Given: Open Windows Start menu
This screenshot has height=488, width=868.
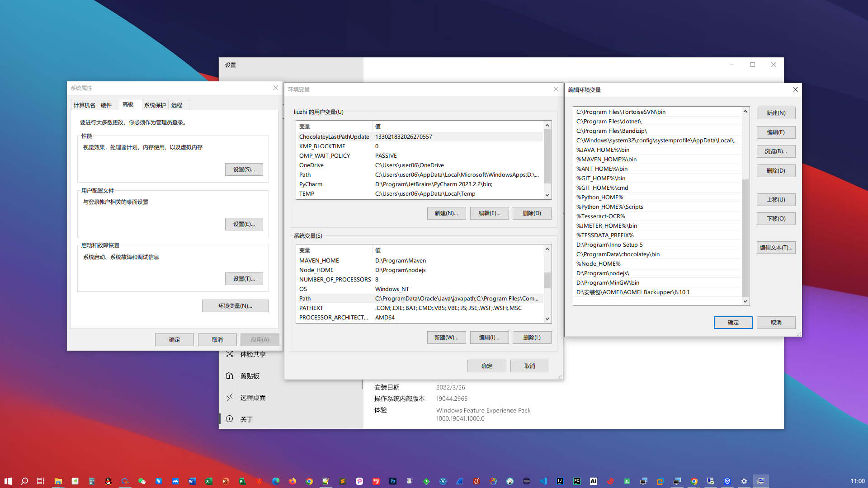Looking at the screenshot, I should tap(8, 481).
